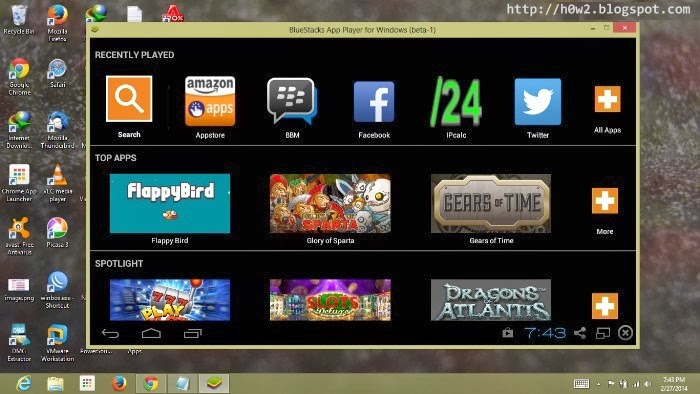The height and width of the screenshot is (394, 700).
Task: Click the shopping bag notification icon
Action: click(508, 332)
